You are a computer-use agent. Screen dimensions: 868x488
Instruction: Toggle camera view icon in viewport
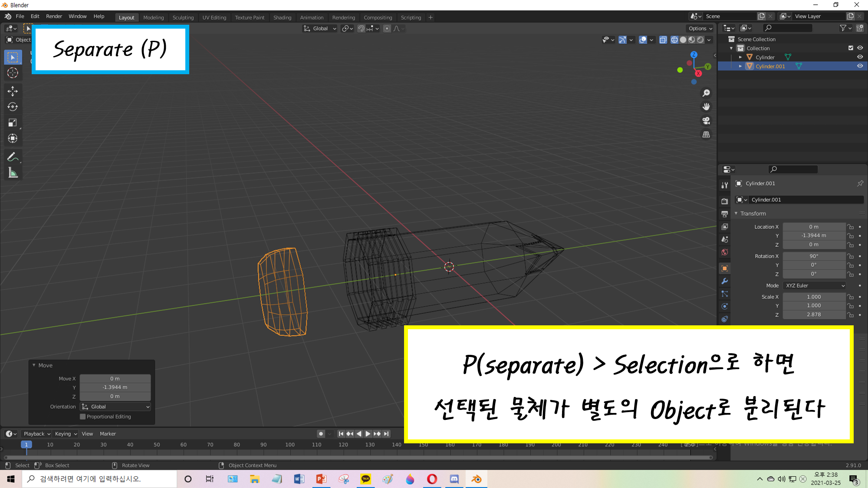click(x=706, y=121)
